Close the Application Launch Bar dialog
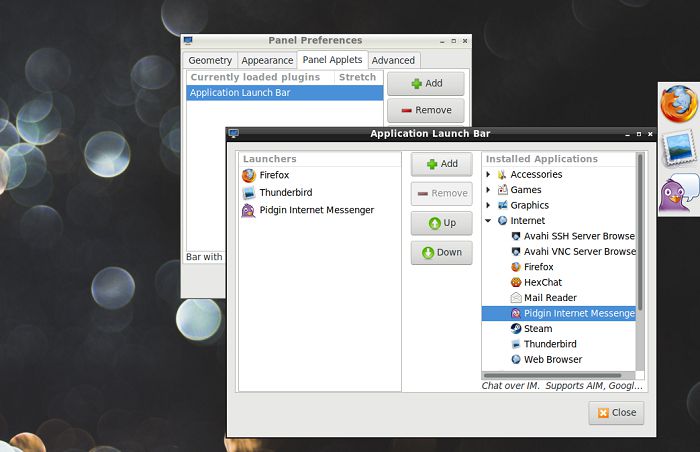Viewport: 700px width, 452px height. pos(617,413)
